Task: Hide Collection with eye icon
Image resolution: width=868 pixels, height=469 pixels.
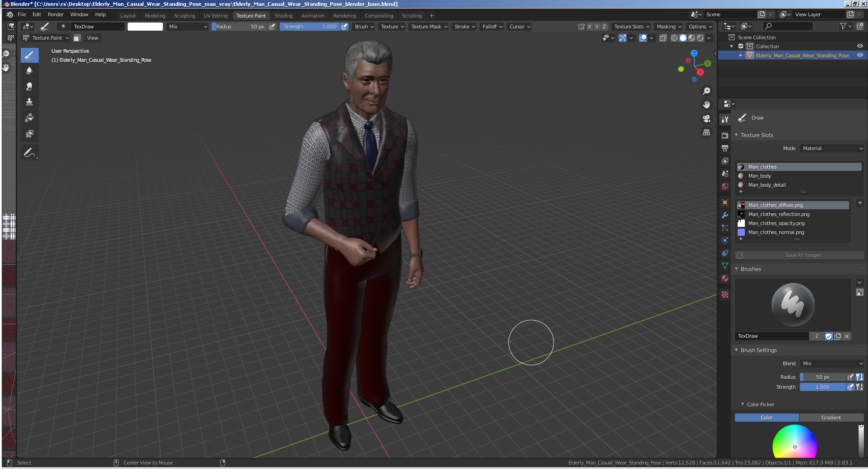Action: pos(860,46)
